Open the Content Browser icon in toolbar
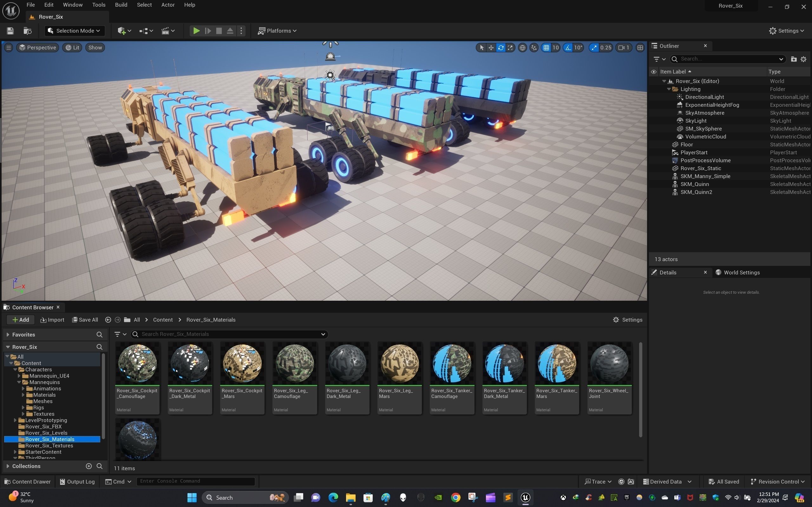The height and width of the screenshot is (507, 812). [x=28, y=31]
